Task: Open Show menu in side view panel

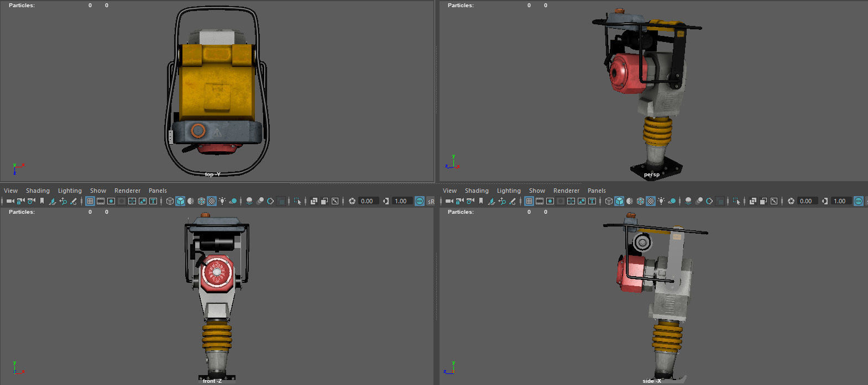Action: click(537, 191)
